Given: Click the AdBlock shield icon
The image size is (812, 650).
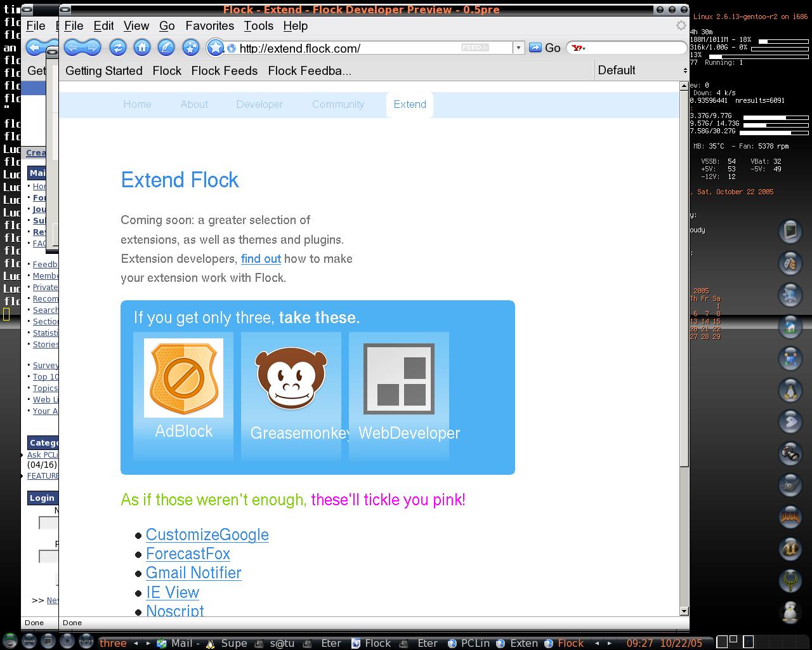Looking at the screenshot, I should point(183,378).
